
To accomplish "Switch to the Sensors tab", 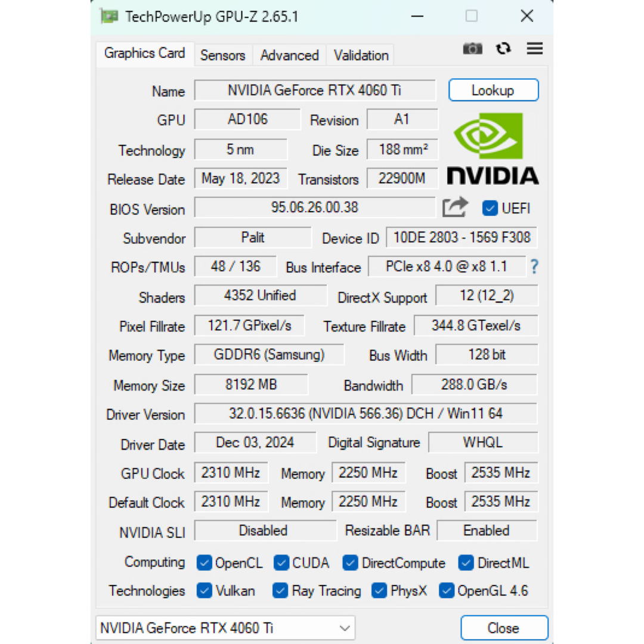I will pyautogui.click(x=222, y=55).
